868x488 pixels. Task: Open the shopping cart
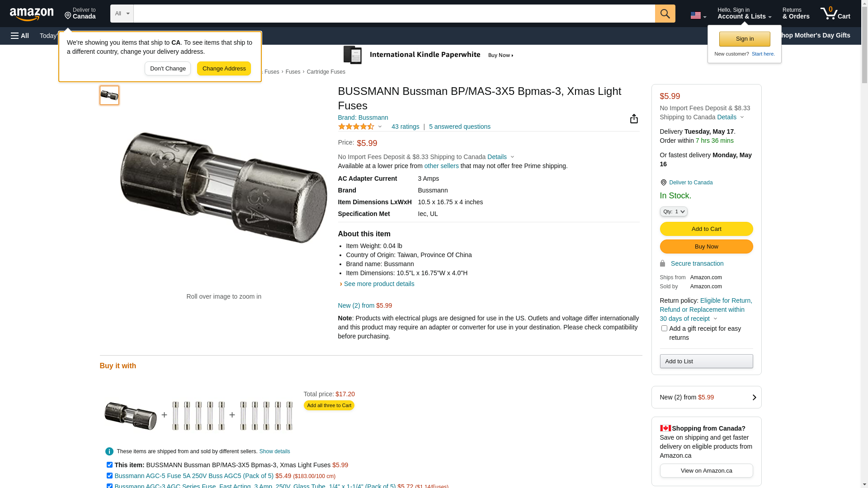[x=835, y=14]
